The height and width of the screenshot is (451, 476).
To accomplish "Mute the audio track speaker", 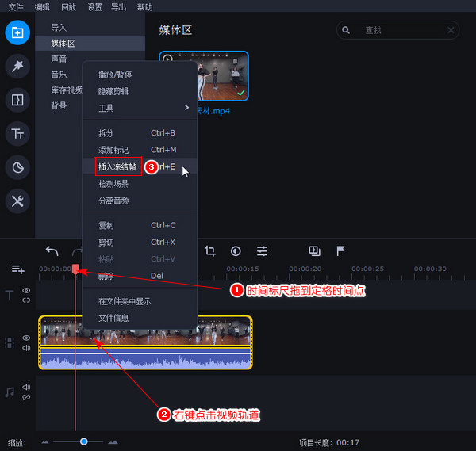I will tap(26, 387).
